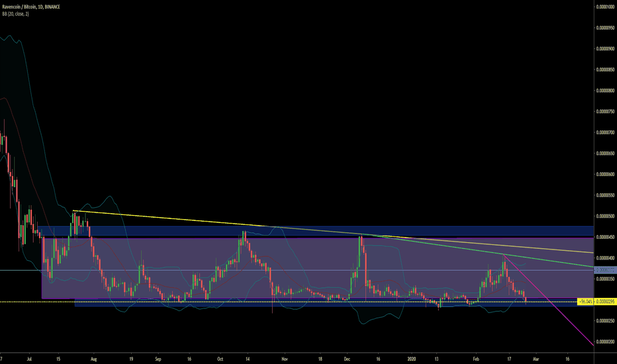Click the '0.00000550' price axis label
The height and width of the screenshot is (364, 617).
pos(605,195)
